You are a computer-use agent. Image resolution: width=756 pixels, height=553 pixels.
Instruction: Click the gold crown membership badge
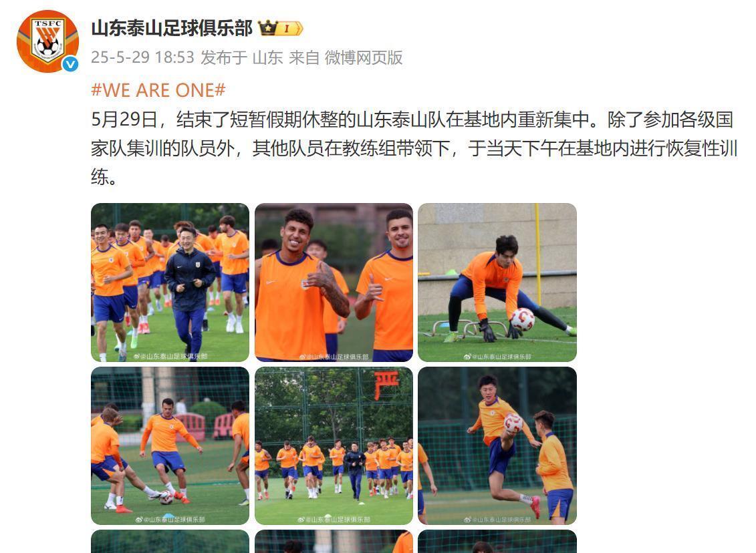click(x=267, y=29)
